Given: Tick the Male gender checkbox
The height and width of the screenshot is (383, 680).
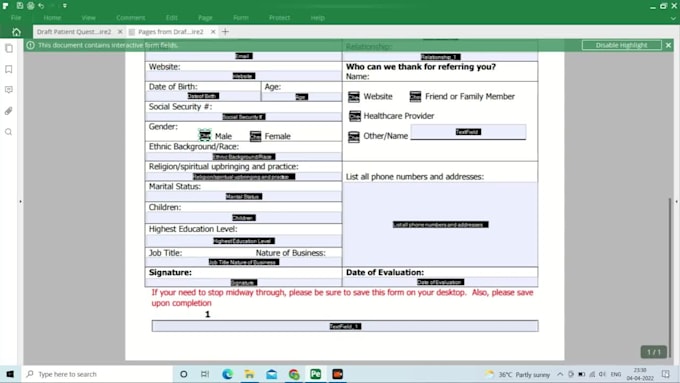Looking at the screenshot, I should pos(205,135).
